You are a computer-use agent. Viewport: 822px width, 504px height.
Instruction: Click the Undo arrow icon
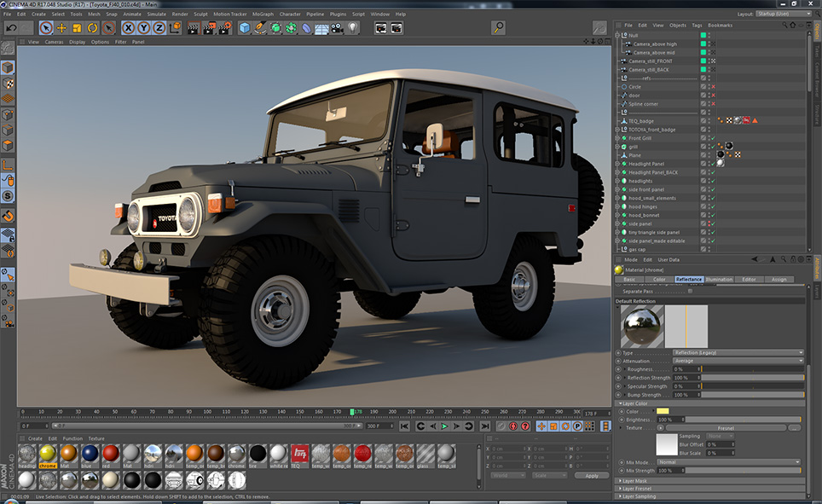point(11,28)
